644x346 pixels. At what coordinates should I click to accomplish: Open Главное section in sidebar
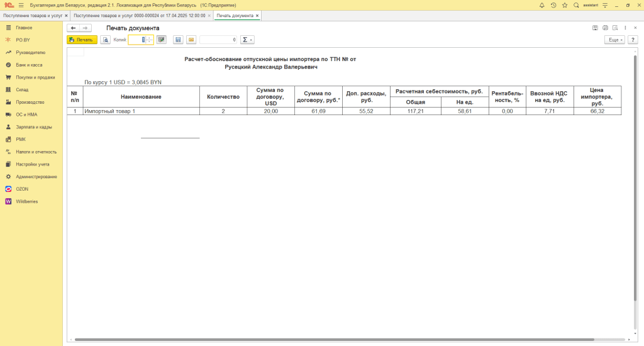pos(31,28)
